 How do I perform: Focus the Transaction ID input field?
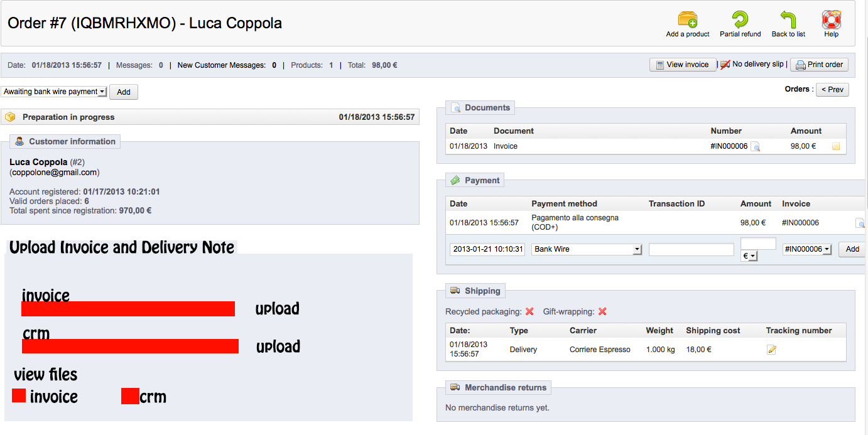(691, 250)
